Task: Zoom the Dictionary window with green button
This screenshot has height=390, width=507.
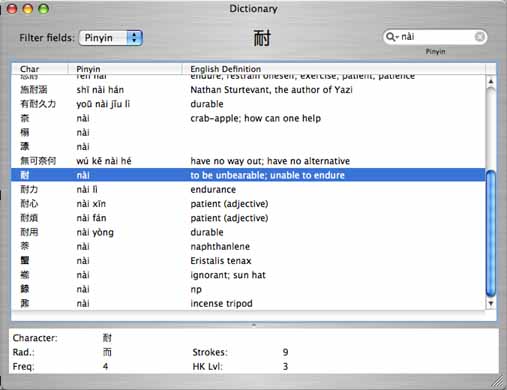Action: click(43, 9)
